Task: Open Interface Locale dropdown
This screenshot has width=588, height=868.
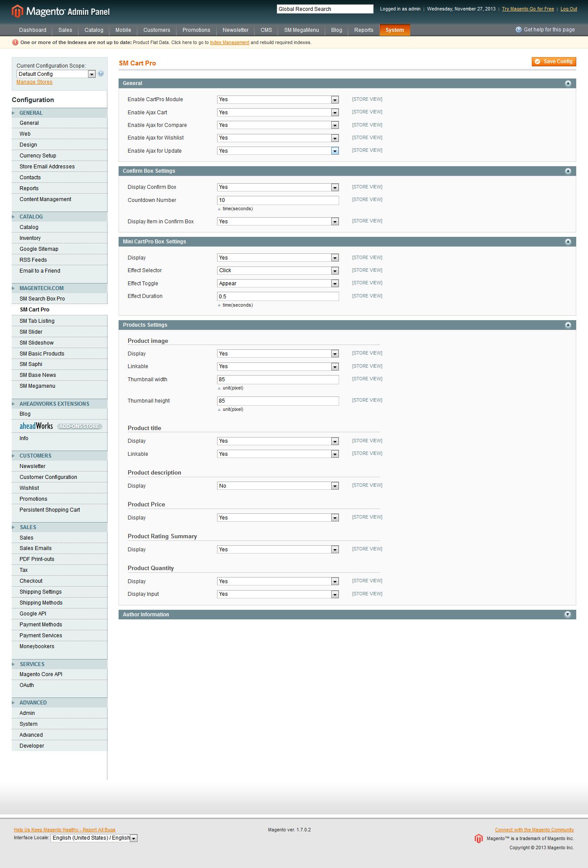Action: point(94,838)
